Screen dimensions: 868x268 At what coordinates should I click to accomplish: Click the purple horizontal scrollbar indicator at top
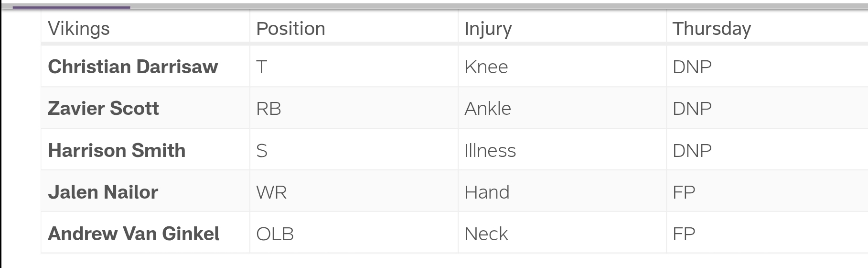71,7
